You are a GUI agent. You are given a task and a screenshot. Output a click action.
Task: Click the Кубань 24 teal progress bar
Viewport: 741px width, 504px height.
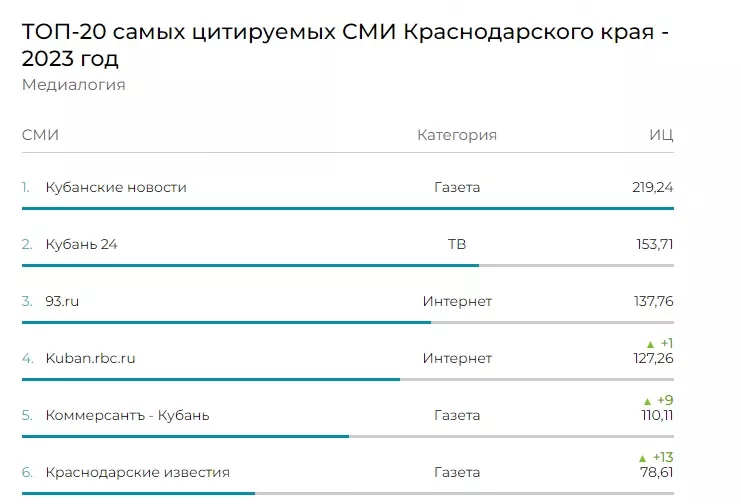(250, 265)
